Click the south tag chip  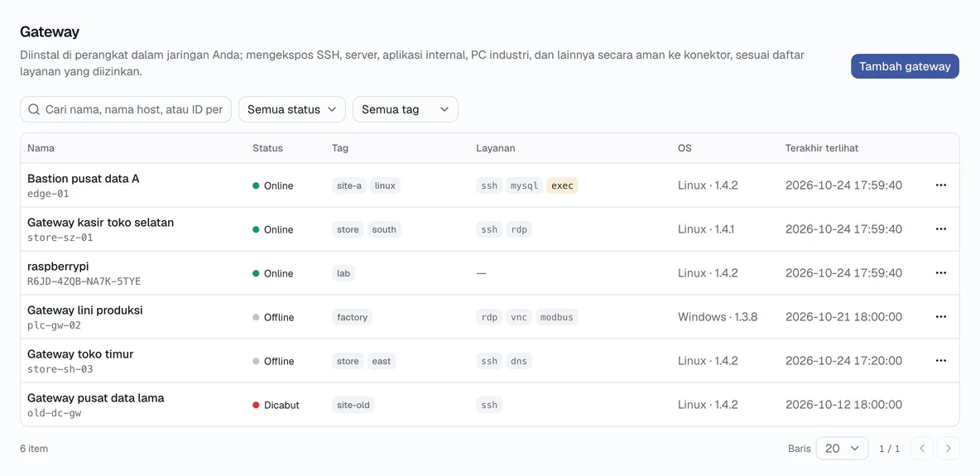(384, 229)
